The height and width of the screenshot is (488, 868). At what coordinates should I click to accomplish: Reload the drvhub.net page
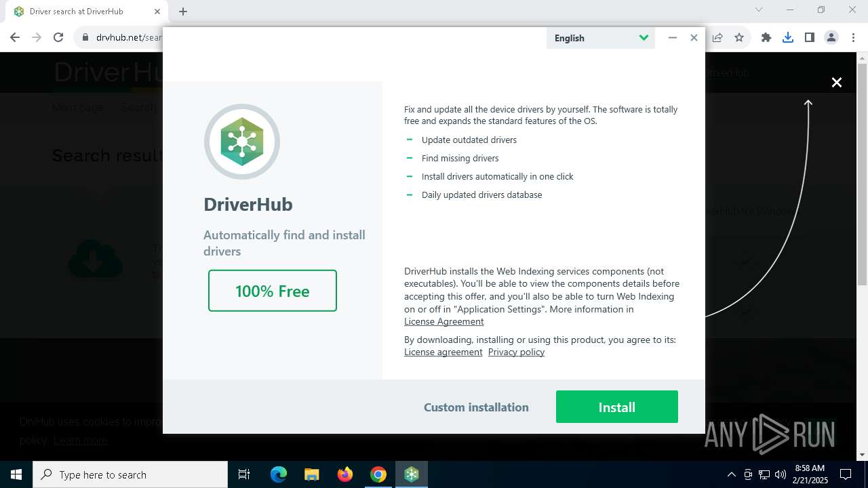pyautogui.click(x=58, y=37)
